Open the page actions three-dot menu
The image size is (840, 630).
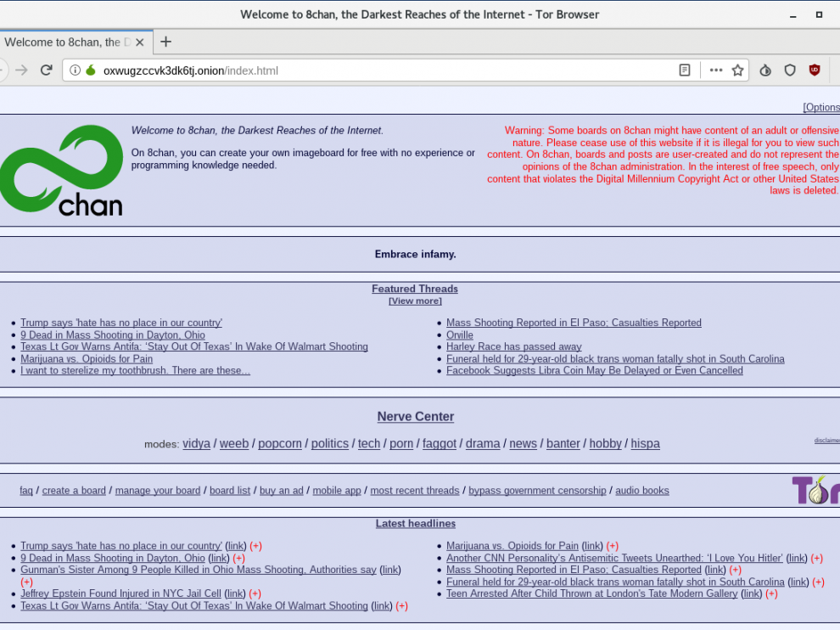coord(716,70)
